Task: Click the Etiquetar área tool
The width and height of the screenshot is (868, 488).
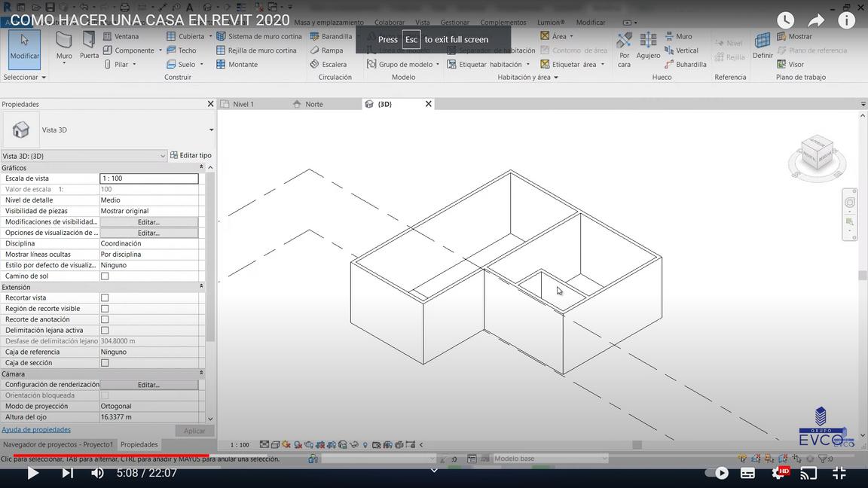Action: [x=569, y=64]
